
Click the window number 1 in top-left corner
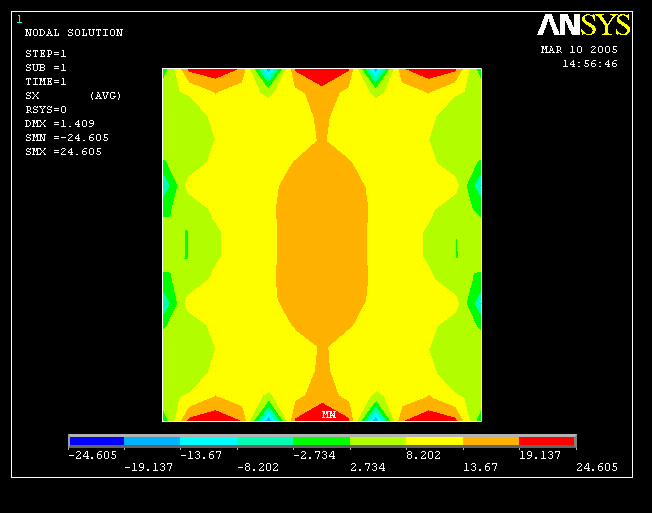[19, 19]
